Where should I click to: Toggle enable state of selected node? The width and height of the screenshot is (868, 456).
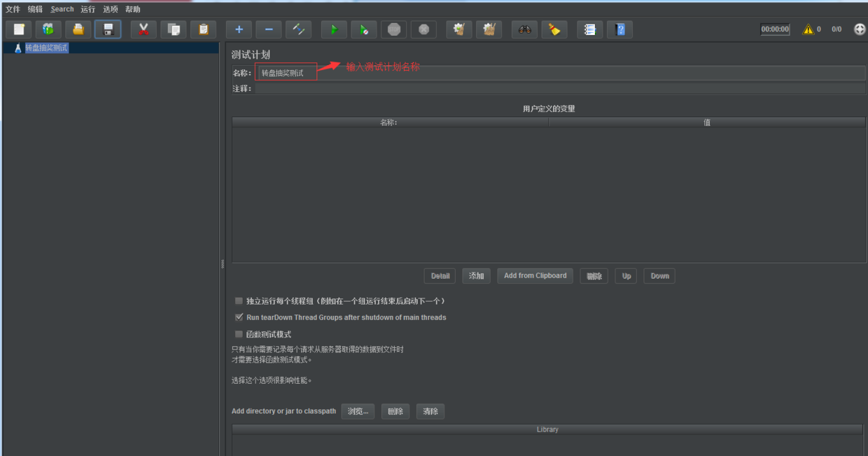298,29
